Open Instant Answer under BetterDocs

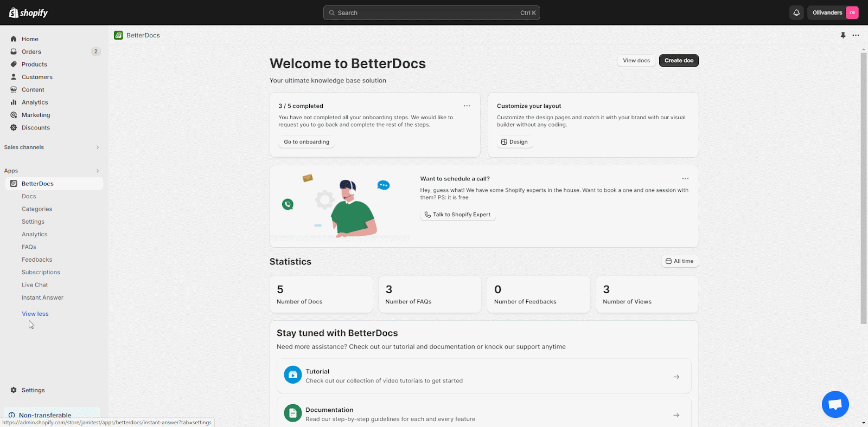42,297
